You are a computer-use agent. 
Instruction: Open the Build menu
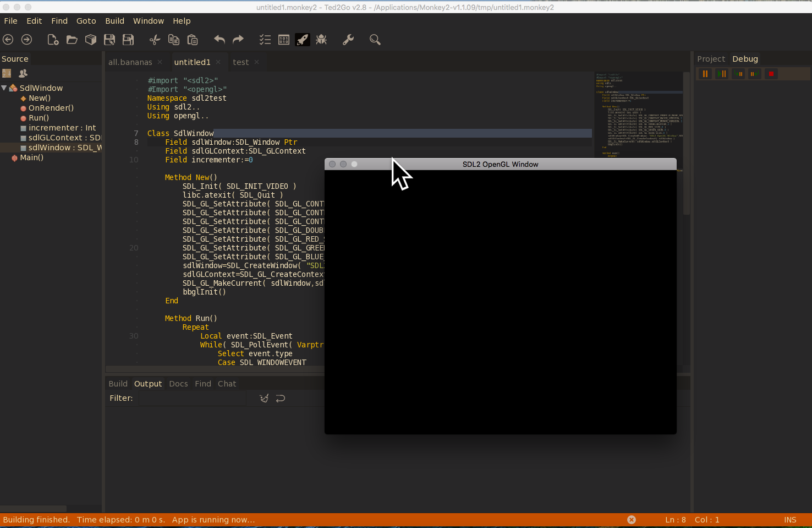(x=114, y=21)
